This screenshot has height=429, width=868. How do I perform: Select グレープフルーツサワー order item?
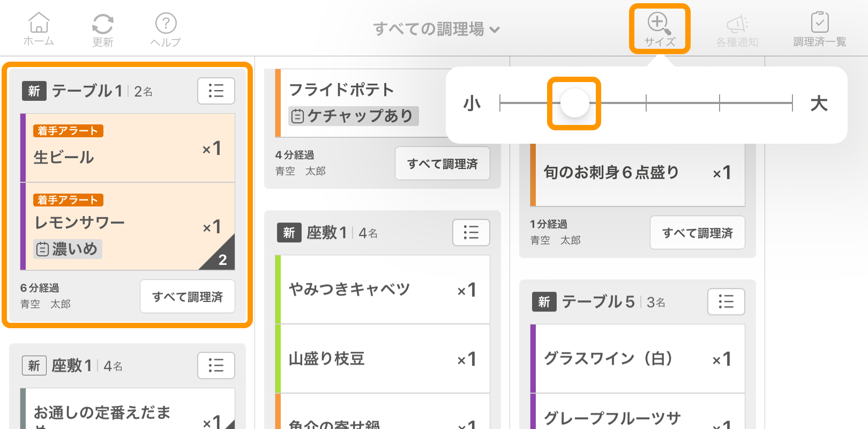coord(638,411)
